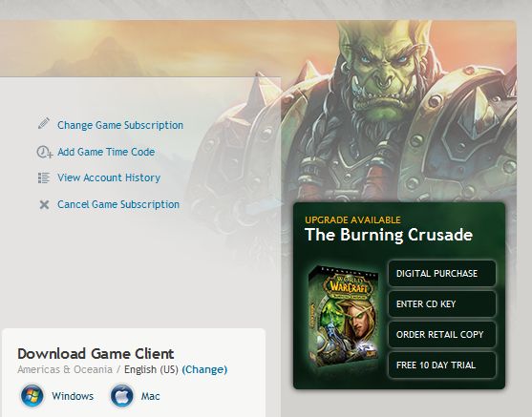Open the View Account History link

(109, 177)
